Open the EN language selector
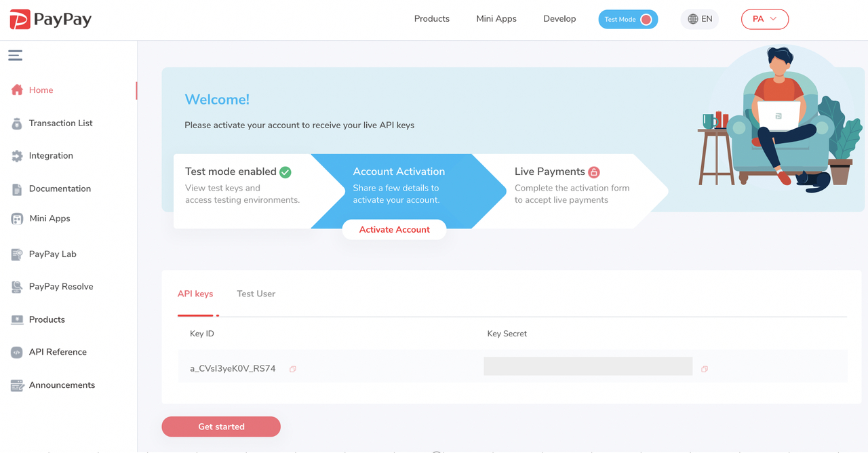The height and width of the screenshot is (453, 868). 700,19
